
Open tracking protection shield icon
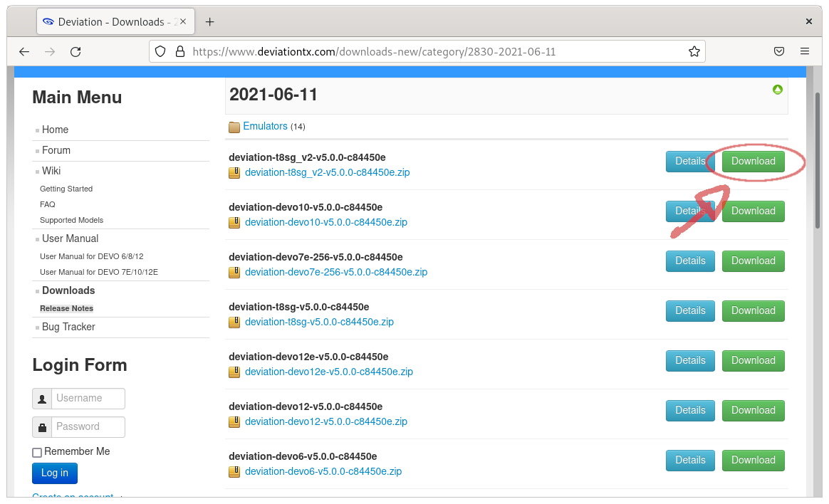coord(160,52)
